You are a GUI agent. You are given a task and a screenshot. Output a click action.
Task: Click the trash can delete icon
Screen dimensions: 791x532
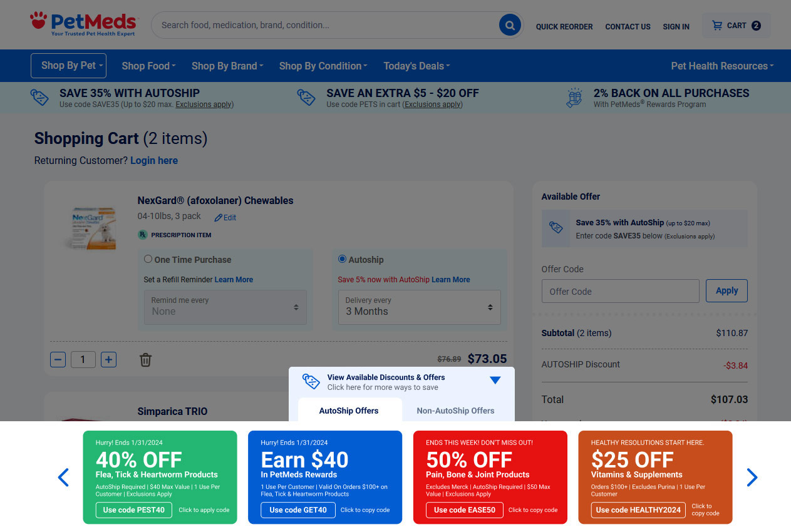pyautogui.click(x=145, y=360)
